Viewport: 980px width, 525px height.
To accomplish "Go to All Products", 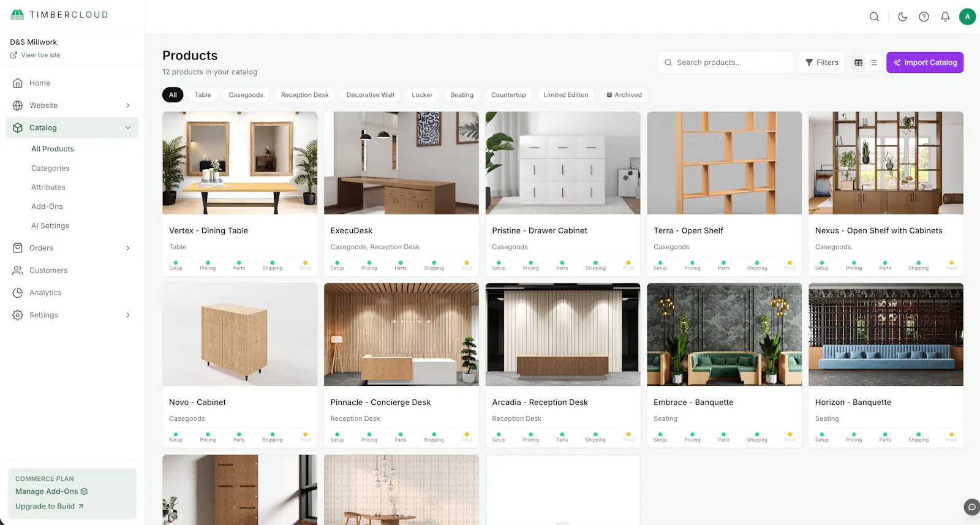I will coord(53,149).
